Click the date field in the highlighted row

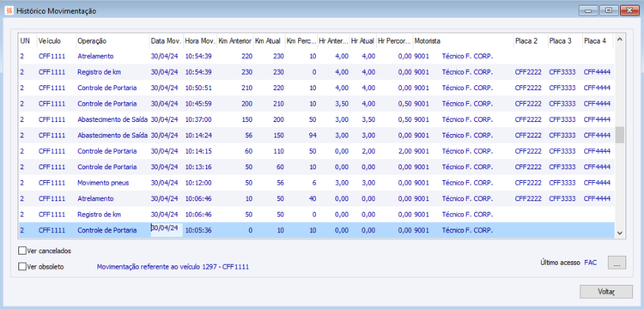point(167,229)
